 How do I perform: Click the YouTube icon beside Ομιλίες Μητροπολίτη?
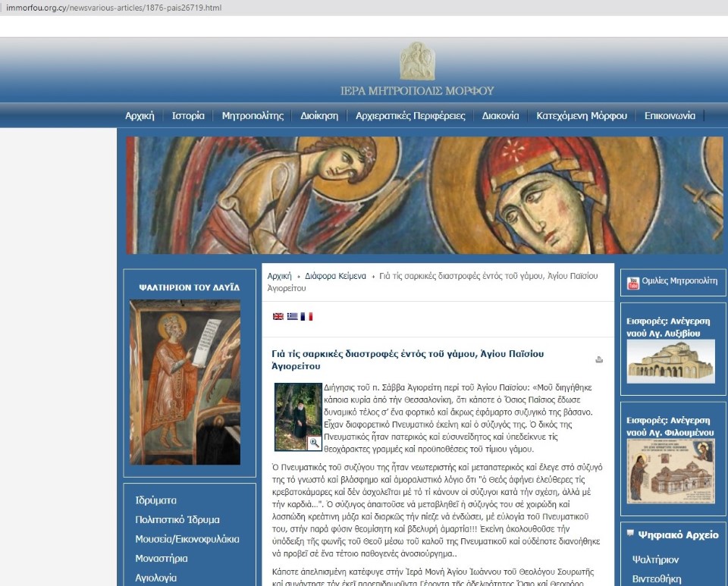(633, 283)
